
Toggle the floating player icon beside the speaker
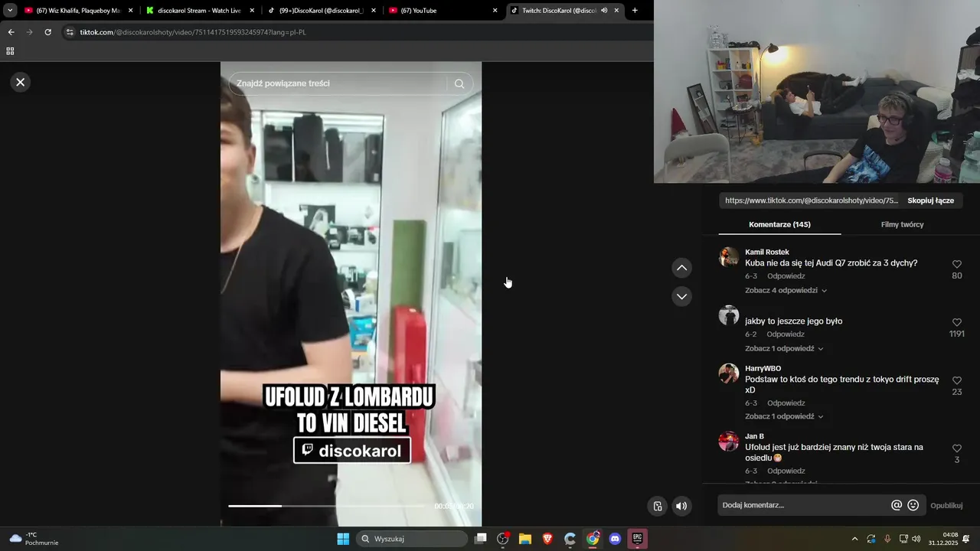click(657, 506)
